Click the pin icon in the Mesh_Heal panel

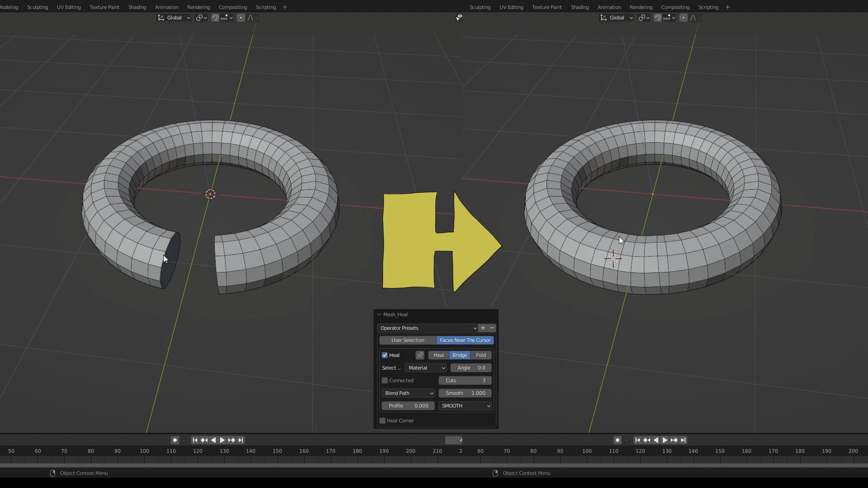point(420,355)
